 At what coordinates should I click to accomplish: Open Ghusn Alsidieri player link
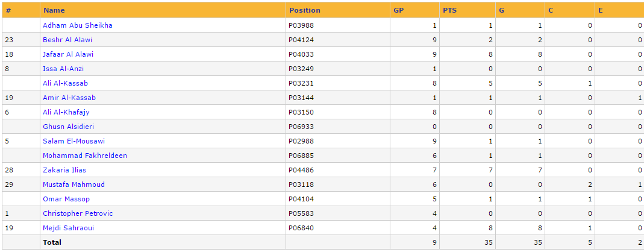(68, 127)
